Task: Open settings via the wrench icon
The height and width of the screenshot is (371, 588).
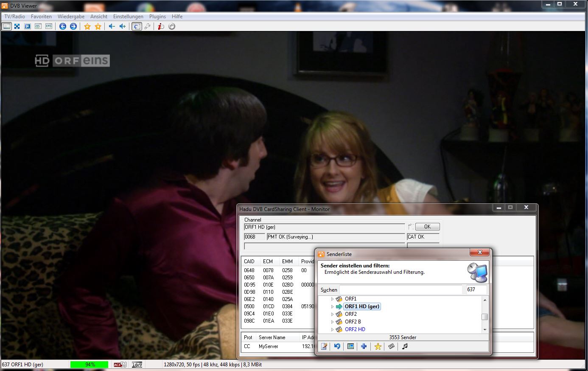Action: coord(147,26)
